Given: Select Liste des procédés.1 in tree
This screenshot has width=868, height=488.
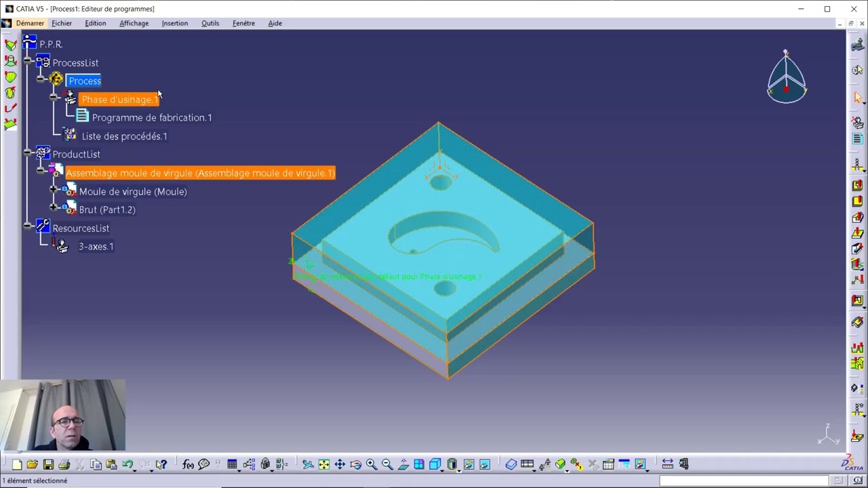Looking at the screenshot, I should tap(124, 136).
